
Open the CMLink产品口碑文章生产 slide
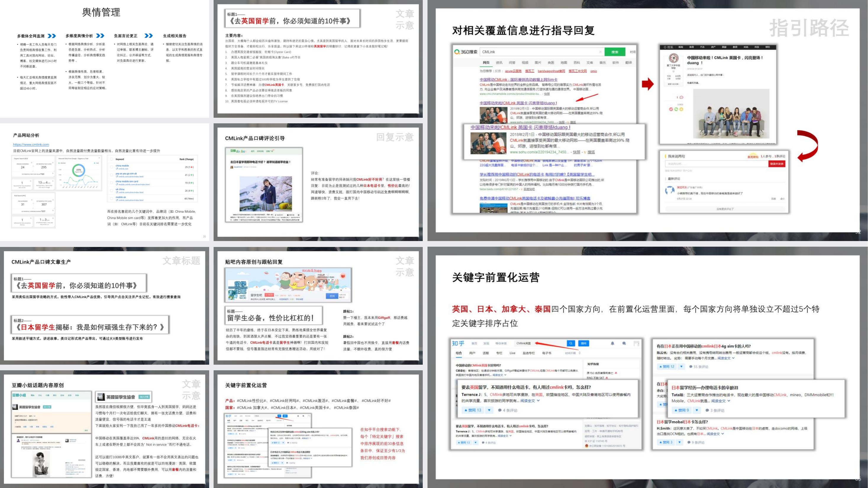[x=104, y=306]
